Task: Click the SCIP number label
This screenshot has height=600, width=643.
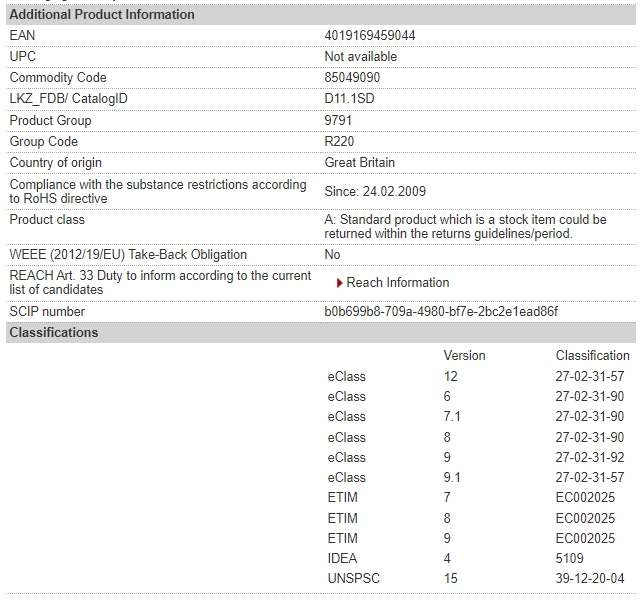Action: [47, 312]
